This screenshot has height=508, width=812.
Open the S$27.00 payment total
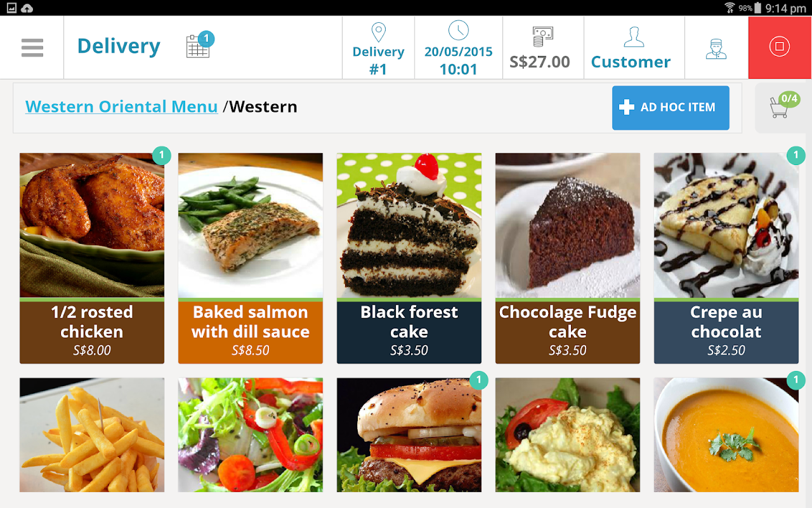pos(540,48)
